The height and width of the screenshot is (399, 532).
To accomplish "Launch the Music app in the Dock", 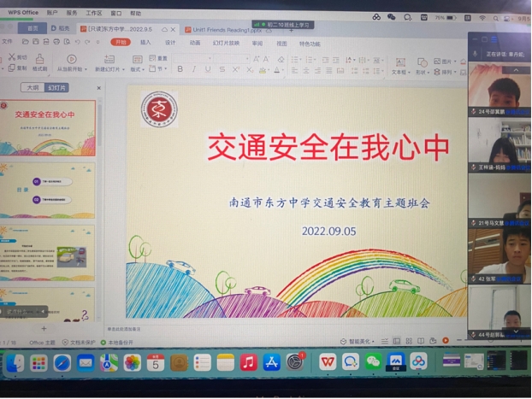I will click(x=248, y=362).
